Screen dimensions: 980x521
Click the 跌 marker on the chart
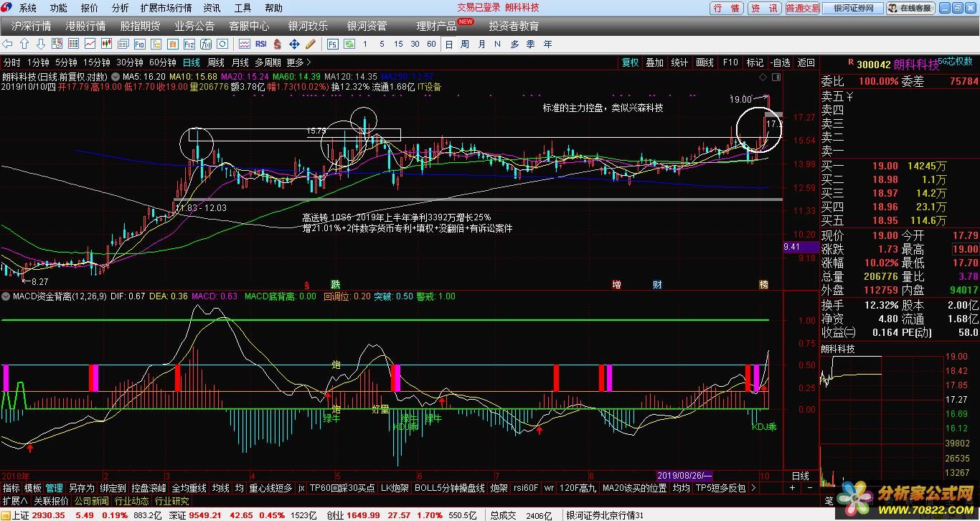[x=335, y=285]
